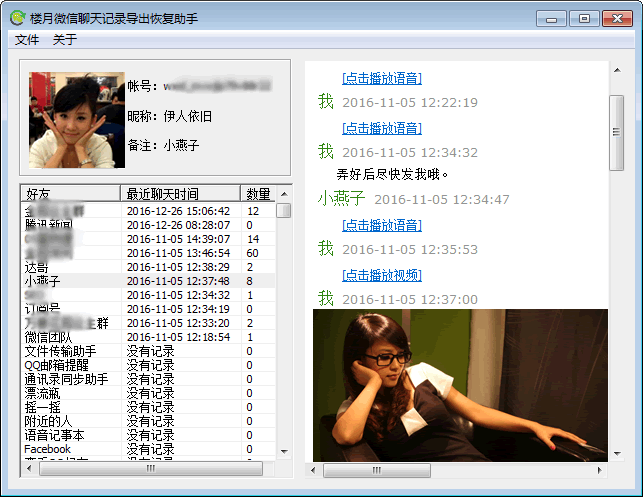The width and height of the screenshot is (643, 497).
Task: Click time cell 2016-11-05 14:39:07
Action: point(178,239)
